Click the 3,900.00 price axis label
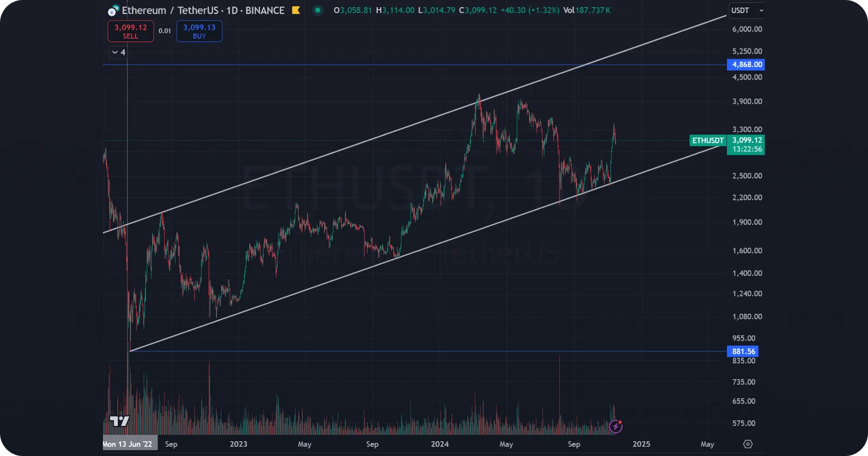Image resolution: width=868 pixels, height=456 pixels. (x=747, y=101)
